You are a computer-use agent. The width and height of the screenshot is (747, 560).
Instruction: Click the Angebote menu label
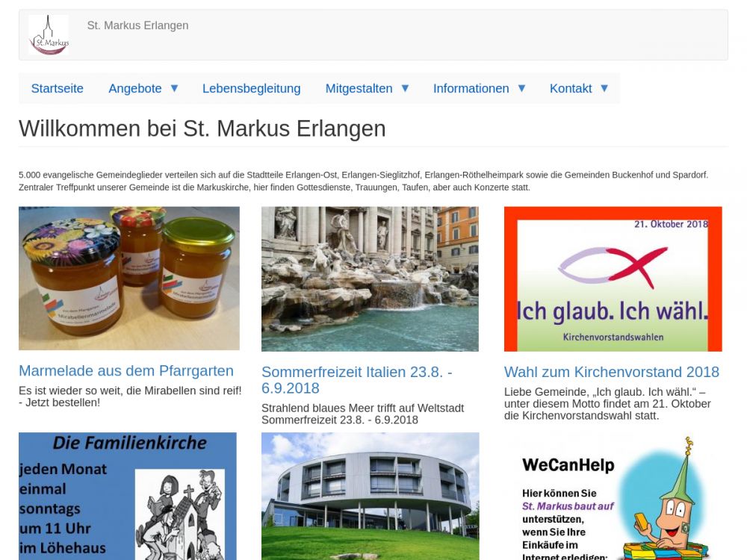[x=135, y=88]
